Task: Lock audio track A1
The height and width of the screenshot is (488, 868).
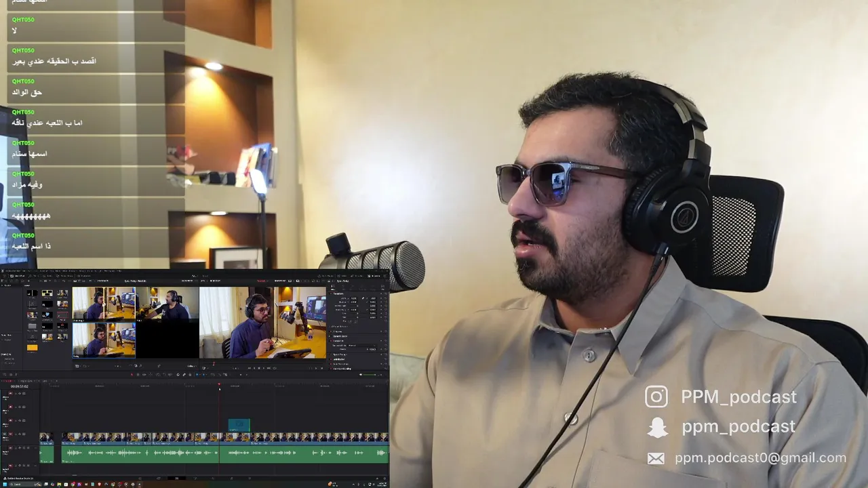Action: (x=16, y=448)
